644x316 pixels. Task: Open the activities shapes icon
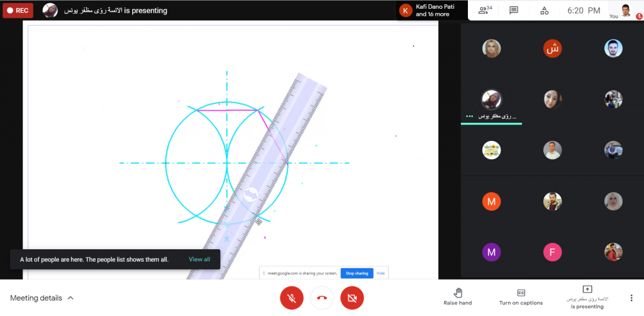point(545,10)
